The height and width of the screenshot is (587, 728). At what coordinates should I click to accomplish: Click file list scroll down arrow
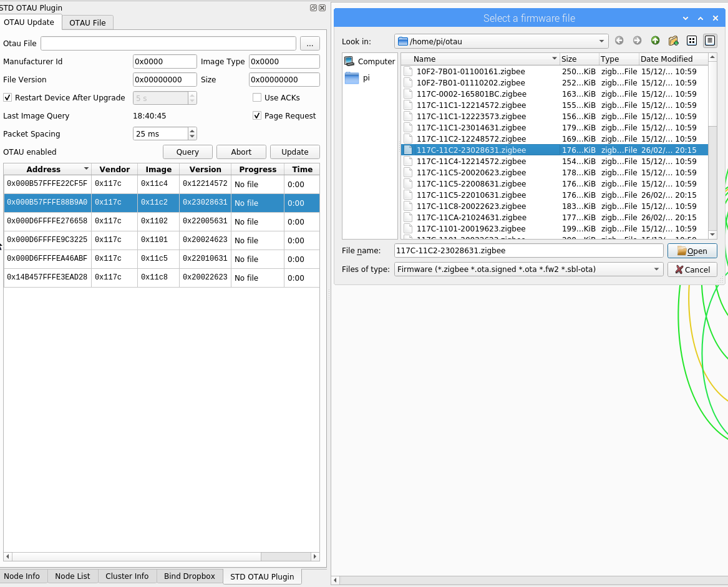[712, 235]
